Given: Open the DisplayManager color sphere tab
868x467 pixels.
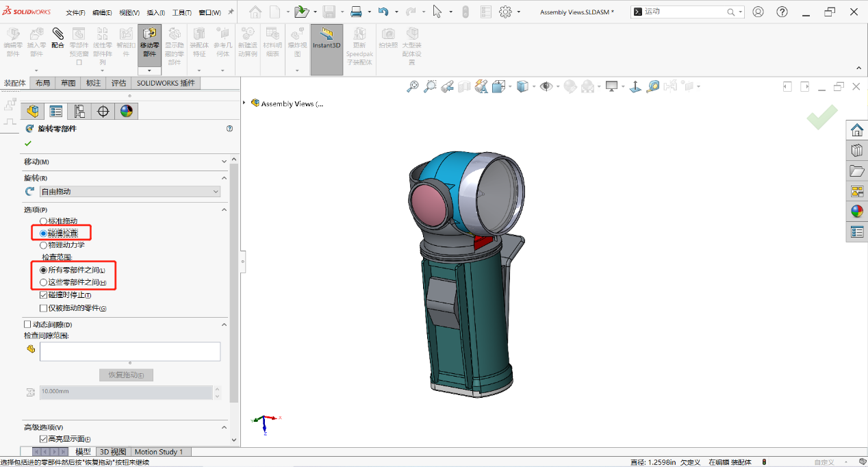Looking at the screenshot, I should click(127, 111).
